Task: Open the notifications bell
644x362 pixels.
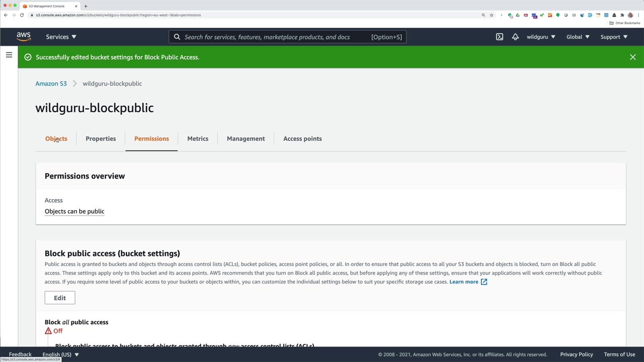Action: (x=515, y=37)
